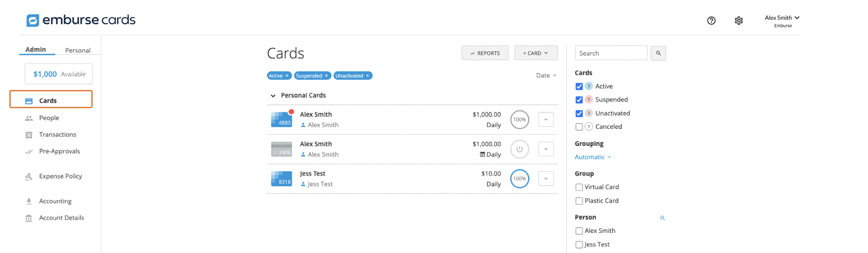The image size is (868, 253).
Task: Click 100% usage circle for Jess Test
Action: tap(519, 179)
